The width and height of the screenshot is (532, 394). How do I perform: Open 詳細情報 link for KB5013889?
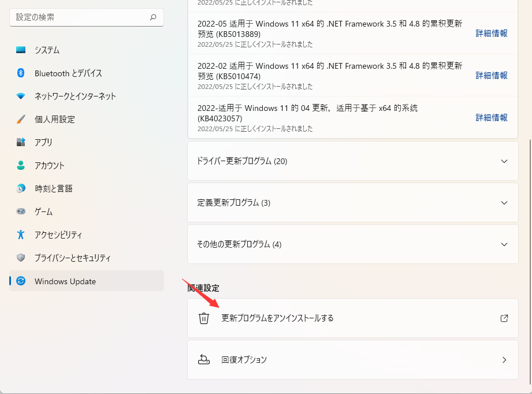(491, 33)
